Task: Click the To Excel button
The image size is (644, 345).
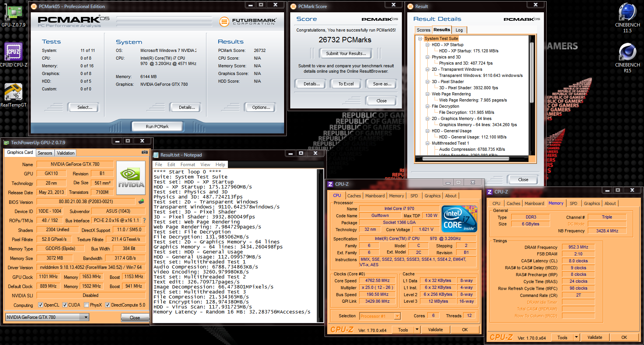Action: [x=346, y=84]
